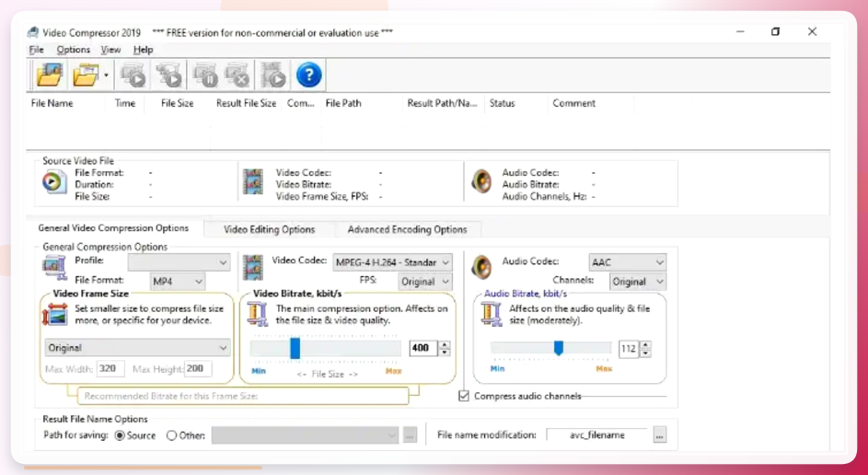
Task: Decrease video bitrate with down arrow
Action: click(x=445, y=352)
